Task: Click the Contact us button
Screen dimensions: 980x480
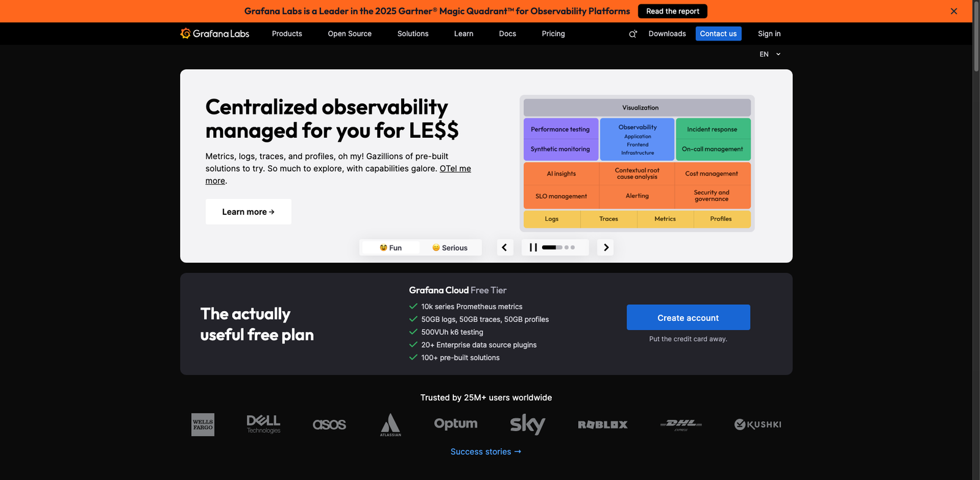Action: tap(718, 34)
